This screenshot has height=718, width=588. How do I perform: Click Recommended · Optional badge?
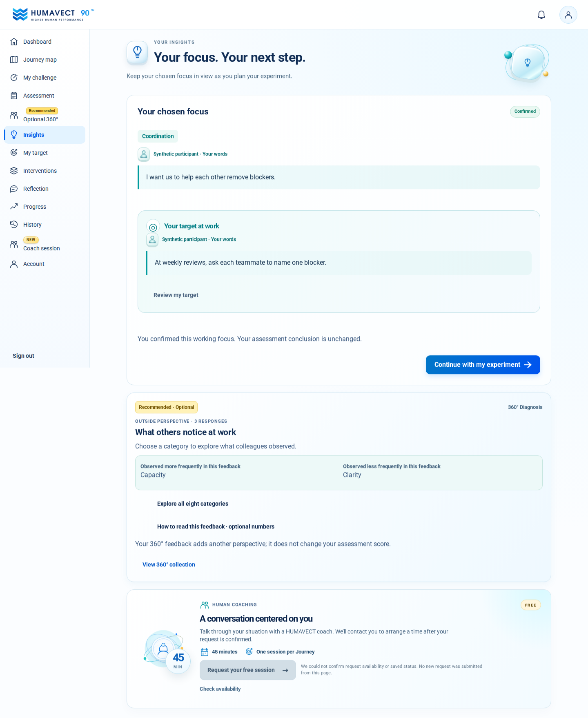click(x=166, y=407)
